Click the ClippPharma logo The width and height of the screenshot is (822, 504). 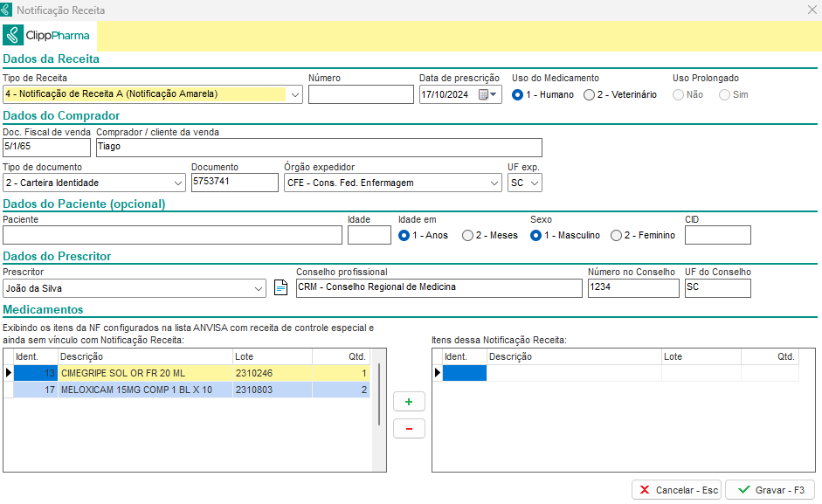pyautogui.click(x=48, y=36)
